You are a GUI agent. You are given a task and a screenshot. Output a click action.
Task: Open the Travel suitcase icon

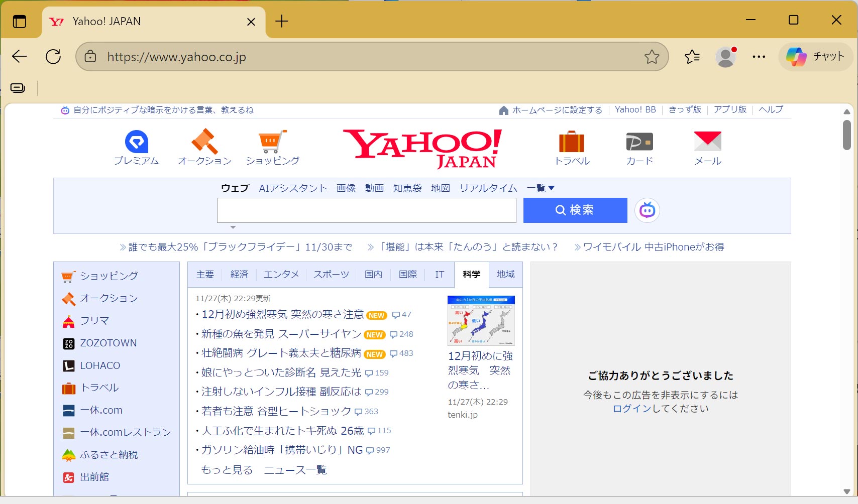572,142
